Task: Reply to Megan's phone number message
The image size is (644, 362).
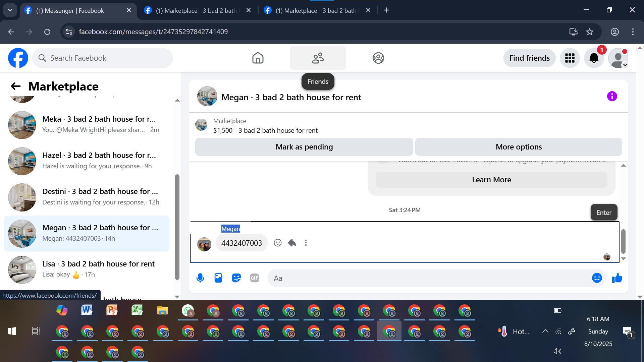Action: point(292,243)
